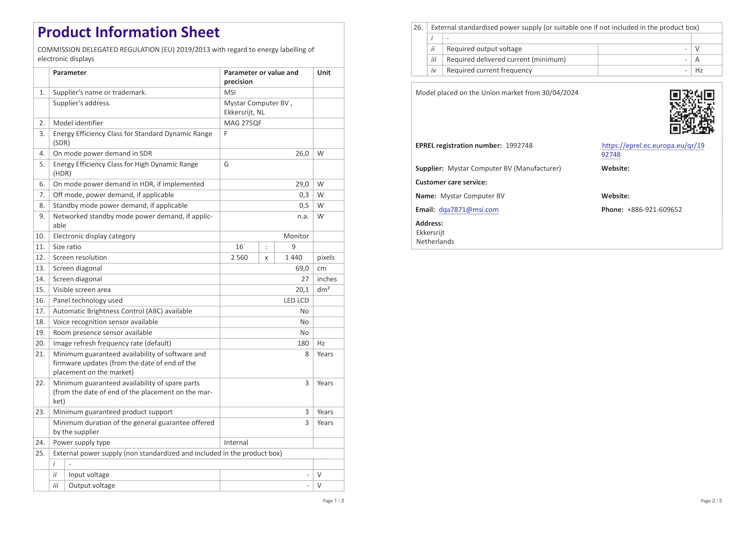Screen dimensions: 756x534
Task: Open the EPREL registration URL link
Action: click(x=653, y=146)
